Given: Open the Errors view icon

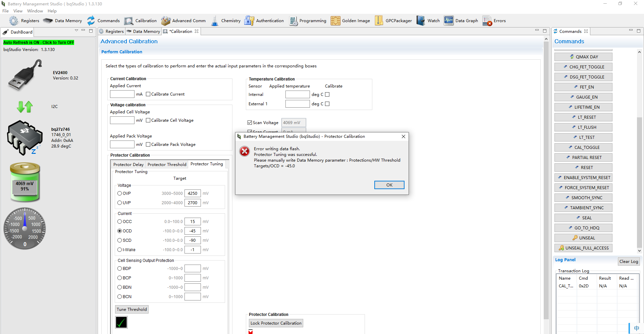Looking at the screenshot, I should (x=487, y=21).
